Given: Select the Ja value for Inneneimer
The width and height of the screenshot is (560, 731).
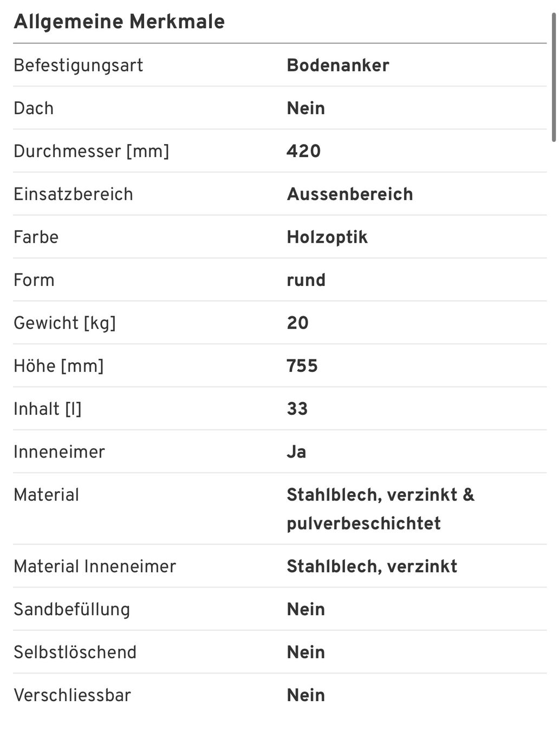Looking at the screenshot, I should click(x=296, y=452).
